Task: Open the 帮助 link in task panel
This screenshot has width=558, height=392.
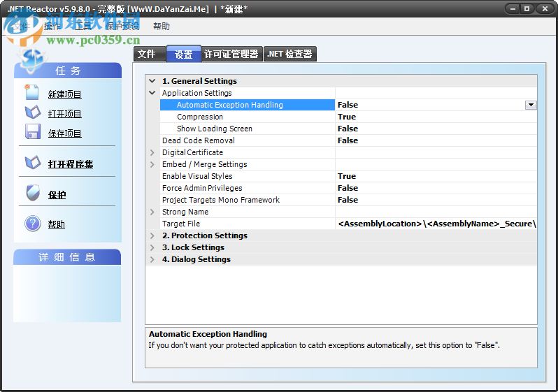Action: (57, 224)
